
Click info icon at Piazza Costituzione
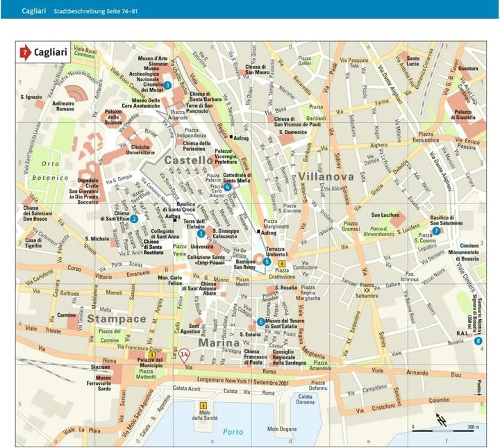pos(282,264)
